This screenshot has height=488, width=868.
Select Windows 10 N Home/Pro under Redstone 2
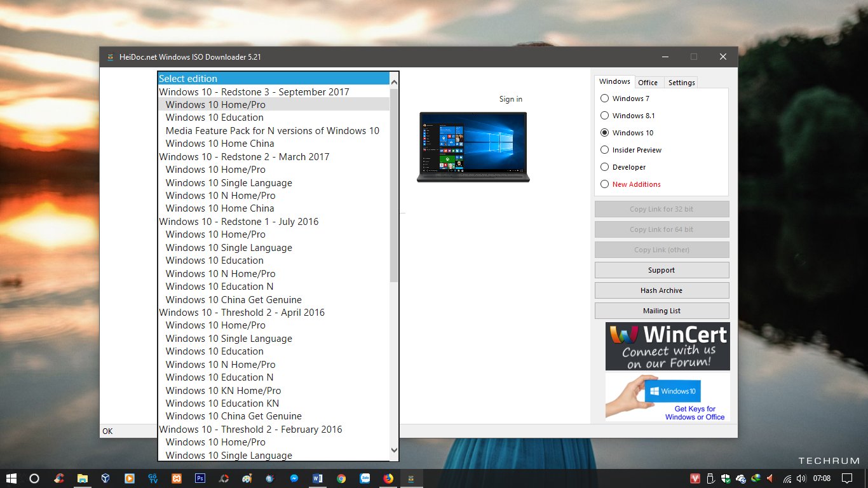point(274,196)
